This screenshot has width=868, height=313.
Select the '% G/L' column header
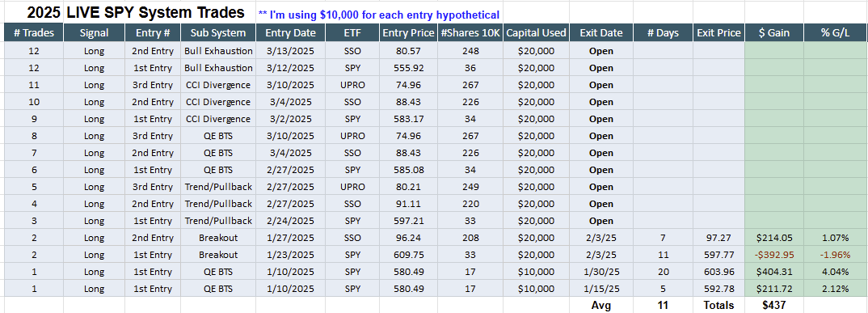tap(836, 32)
